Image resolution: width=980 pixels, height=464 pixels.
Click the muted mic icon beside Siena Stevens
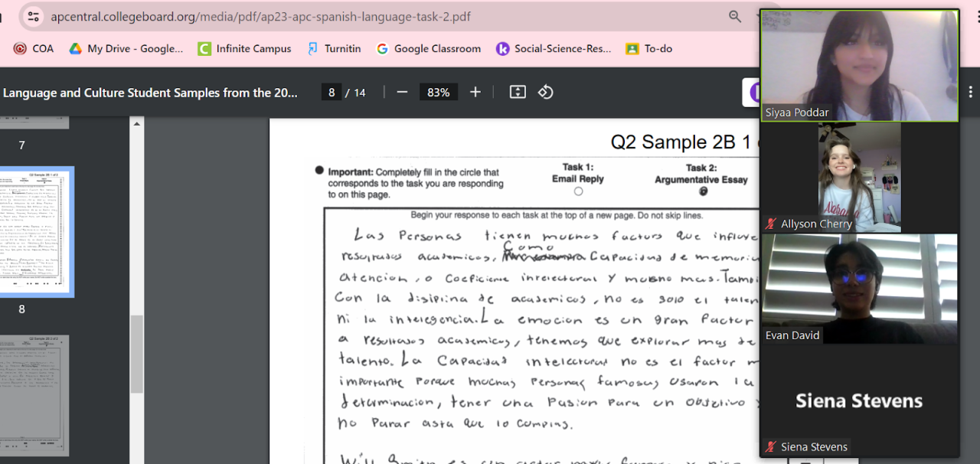click(770, 446)
